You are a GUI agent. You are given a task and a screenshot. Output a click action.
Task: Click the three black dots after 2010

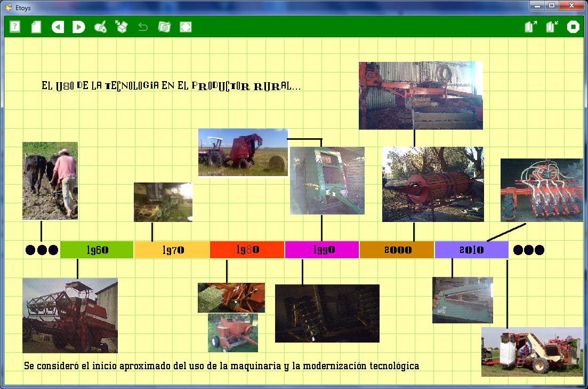click(x=528, y=250)
